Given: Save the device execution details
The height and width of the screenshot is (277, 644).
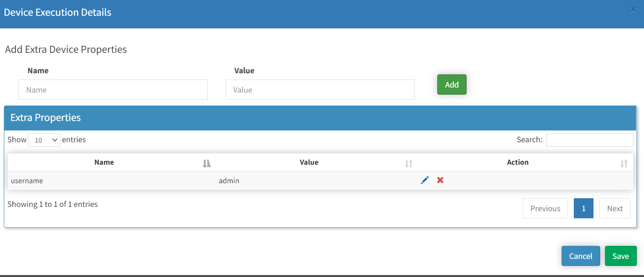Looking at the screenshot, I should click(x=620, y=256).
